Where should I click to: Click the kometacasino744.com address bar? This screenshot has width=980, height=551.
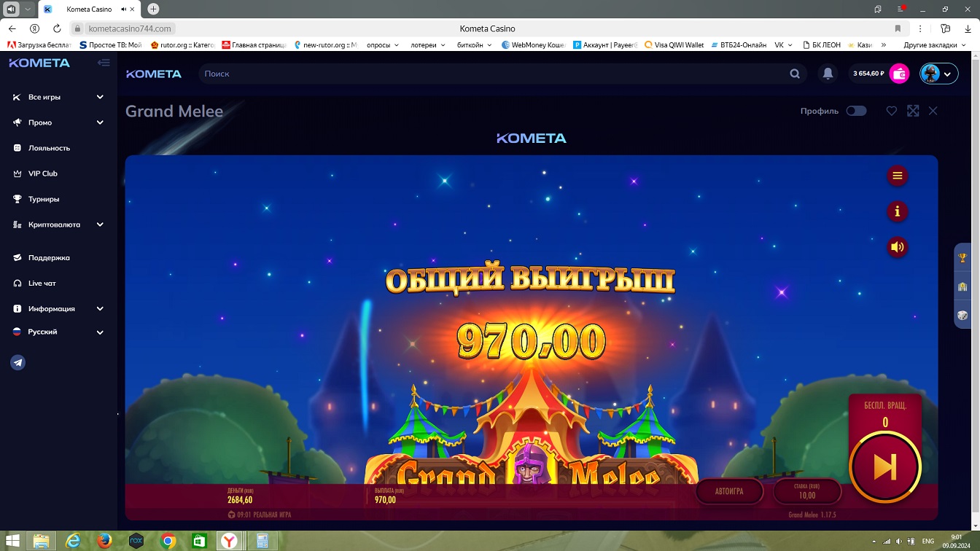(x=130, y=28)
